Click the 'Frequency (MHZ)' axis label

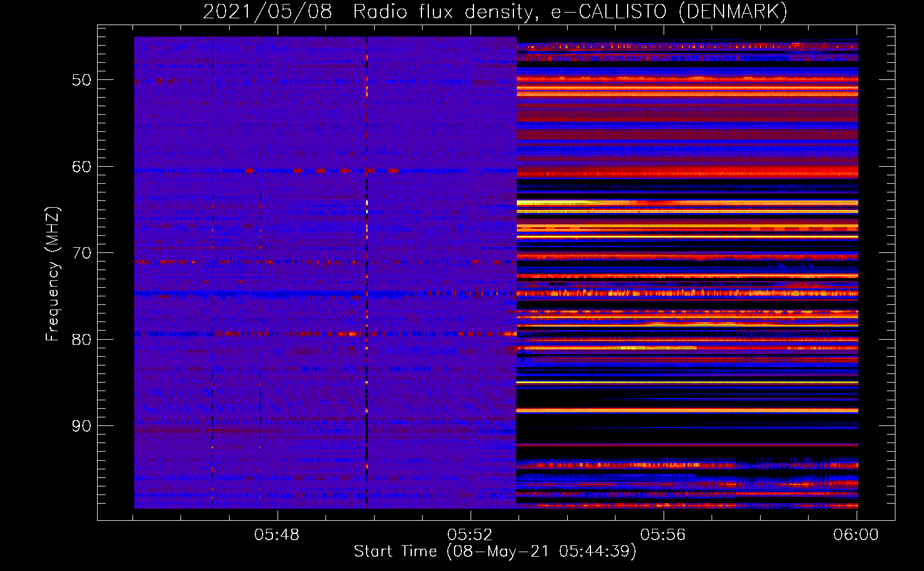click(53, 274)
